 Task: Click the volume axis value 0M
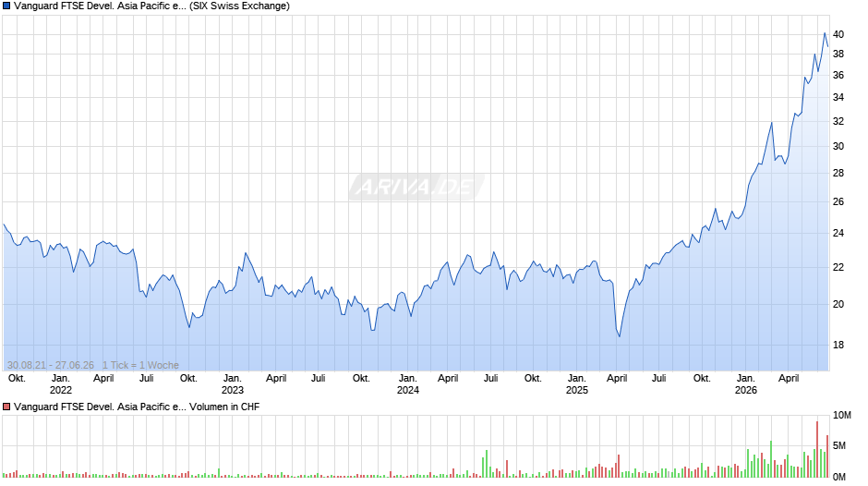click(839, 477)
